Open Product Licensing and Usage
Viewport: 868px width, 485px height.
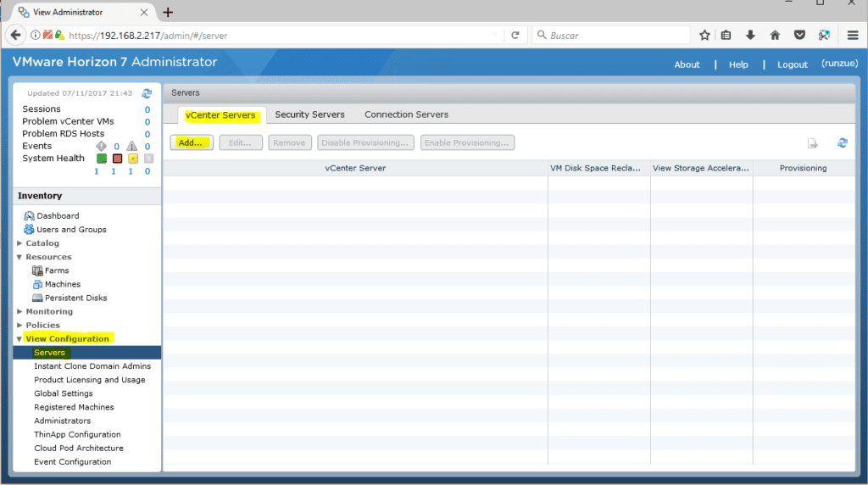coord(90,380)
